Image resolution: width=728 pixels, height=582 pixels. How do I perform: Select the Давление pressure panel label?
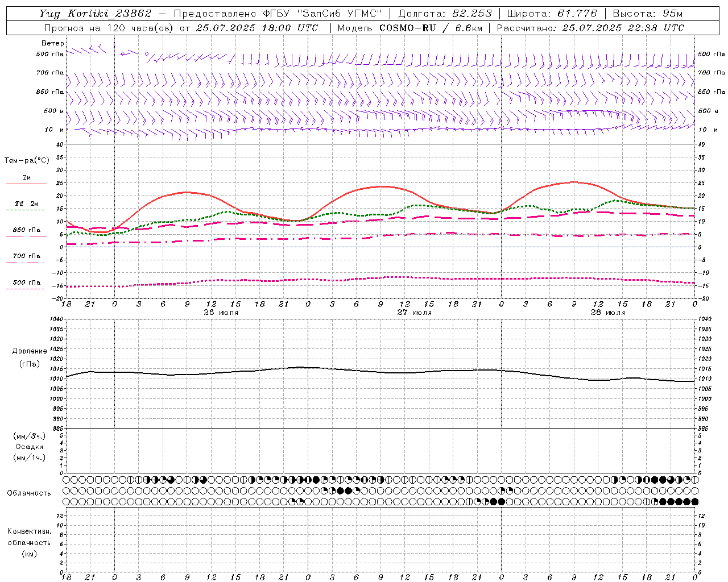click(29, 351)
